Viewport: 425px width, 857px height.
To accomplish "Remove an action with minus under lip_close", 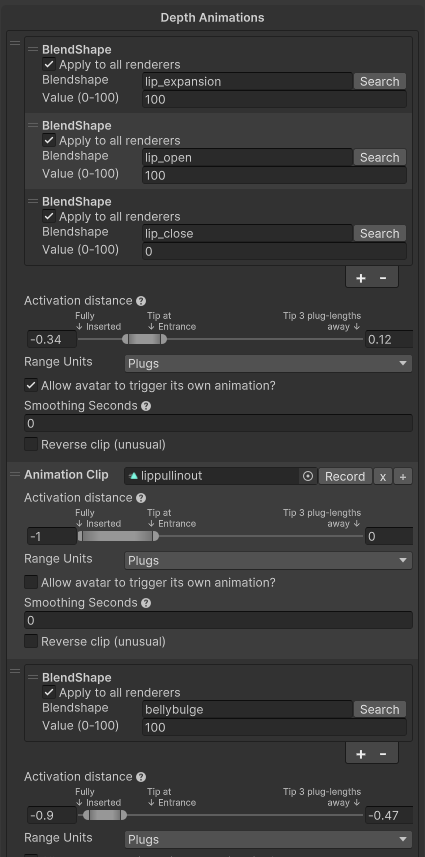I will tap(383, 278).
